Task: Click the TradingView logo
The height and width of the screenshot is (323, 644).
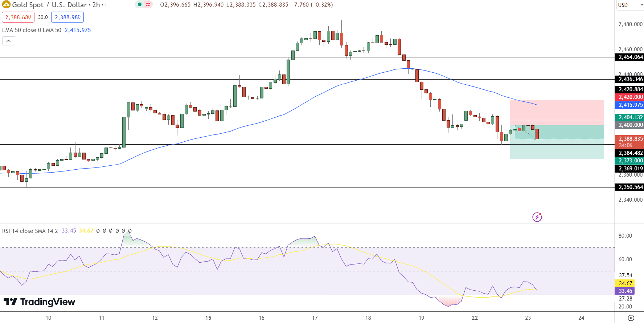Action: 39,302
